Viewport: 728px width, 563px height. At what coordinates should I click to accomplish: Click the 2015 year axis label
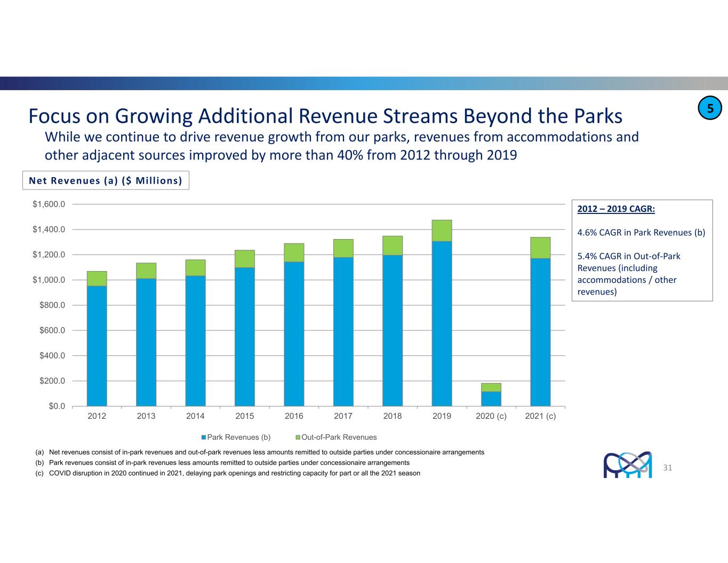coord(245,416)
